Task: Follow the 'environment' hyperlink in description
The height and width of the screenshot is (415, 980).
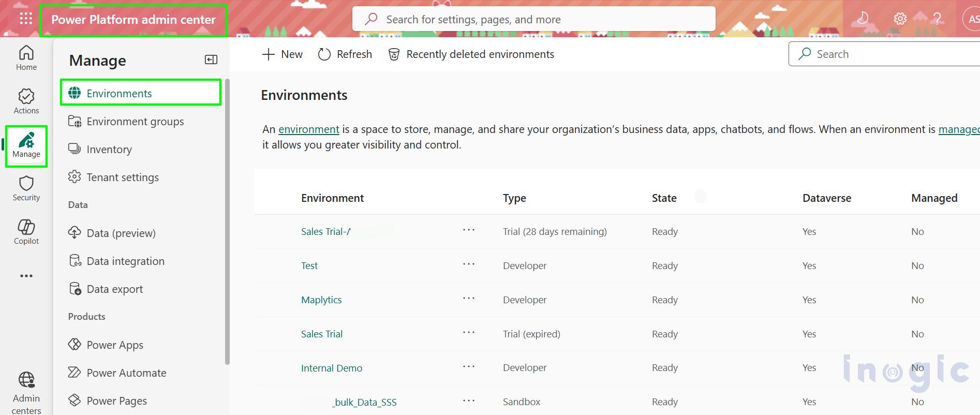Action: (309, 129)
